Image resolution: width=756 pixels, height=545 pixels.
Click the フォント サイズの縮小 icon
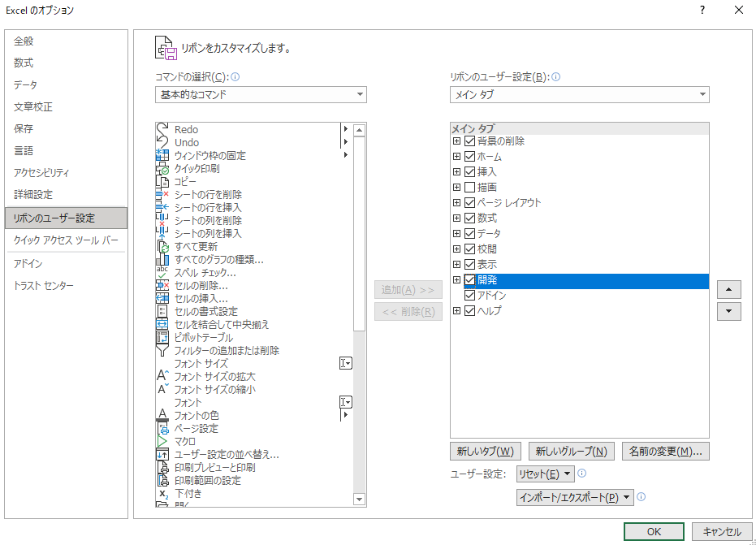[162, 389]
